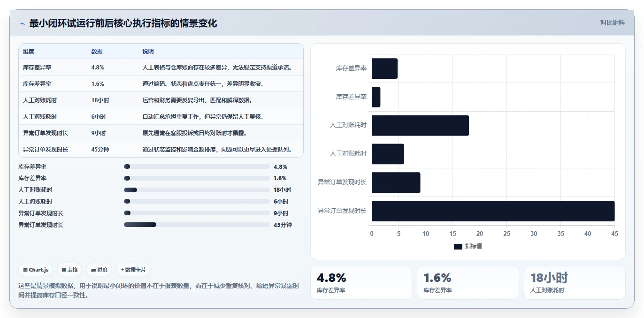Viewport: 644px width, 318px height.
Task: Click the 4.8% cell in the table
Action: 98,68
